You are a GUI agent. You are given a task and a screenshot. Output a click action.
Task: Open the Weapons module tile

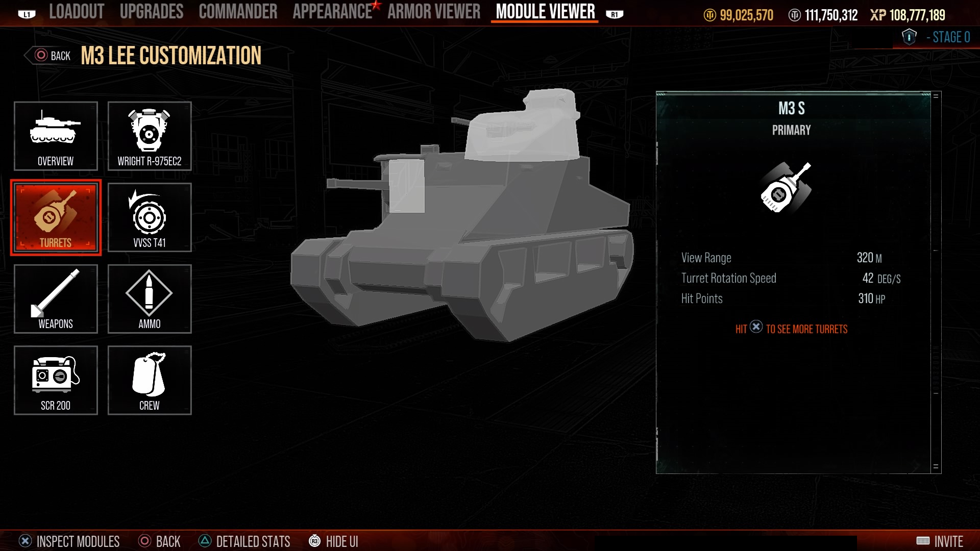pyautogui.click(x=56, y=299)
